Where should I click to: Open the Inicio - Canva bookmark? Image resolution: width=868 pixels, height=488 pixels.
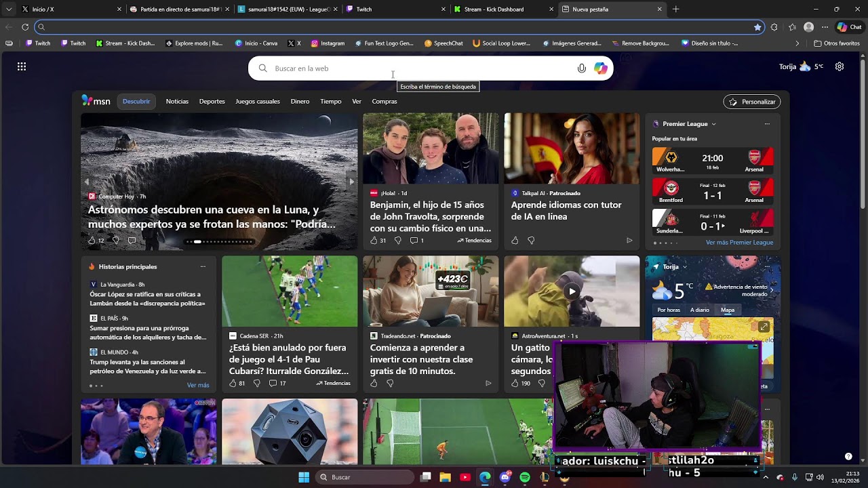(256, 43)
